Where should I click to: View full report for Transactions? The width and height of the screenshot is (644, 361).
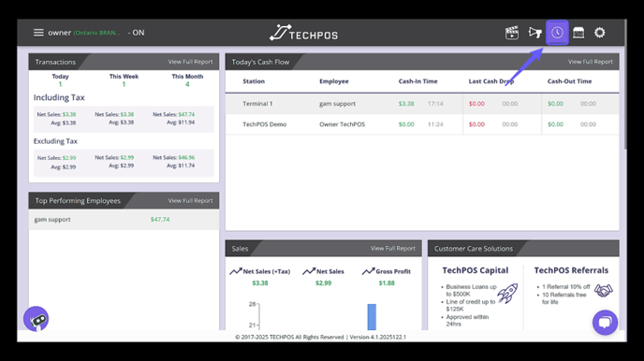point(190,62)
